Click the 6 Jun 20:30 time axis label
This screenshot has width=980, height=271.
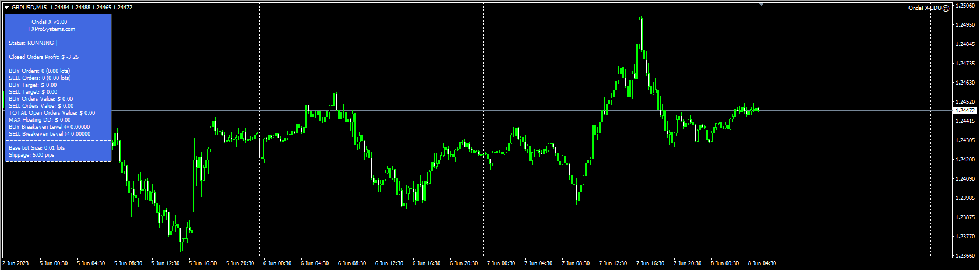click(x=464, y=263)
